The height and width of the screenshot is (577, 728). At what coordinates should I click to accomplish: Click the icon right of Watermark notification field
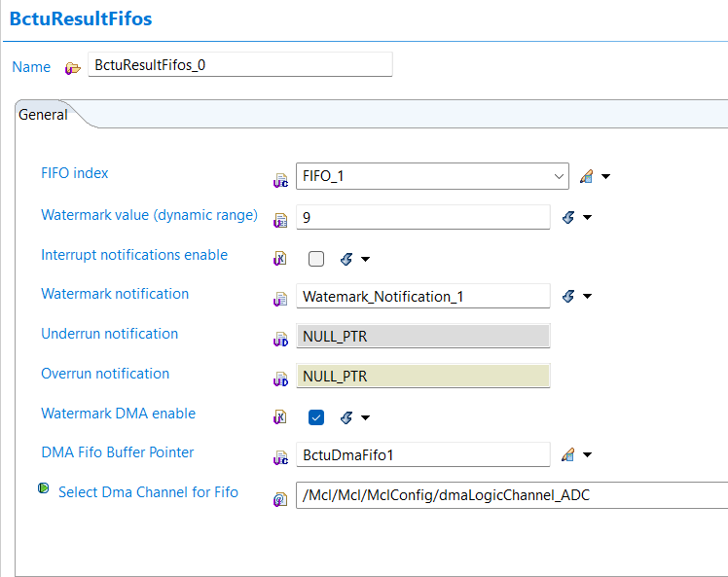[569, 297]
